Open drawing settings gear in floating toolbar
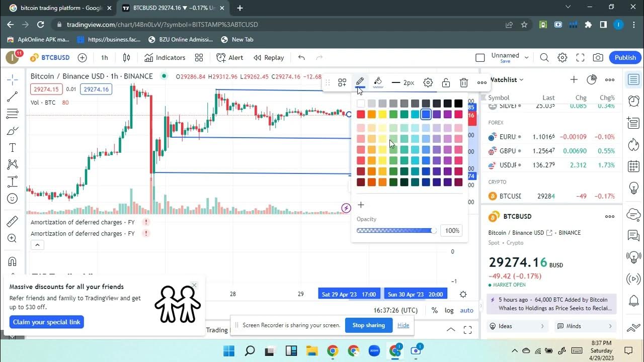Viewport: 644px width, 362px height. pos(428,82)
